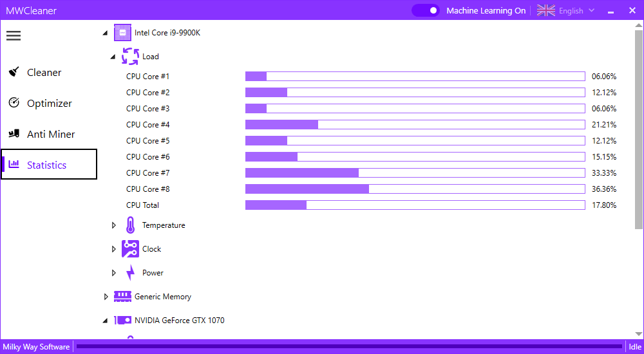Select the CPU Total row label
Image resolution: width=644 pixels, height=354 pixels.
142,205
